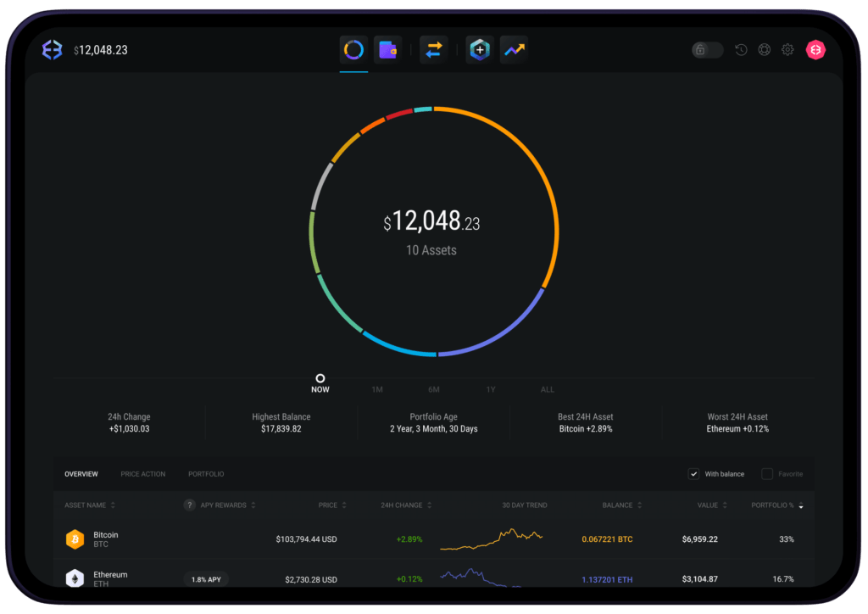Open the settings gear icon
This screenshot has width=868, height=614.
[787, 50]
